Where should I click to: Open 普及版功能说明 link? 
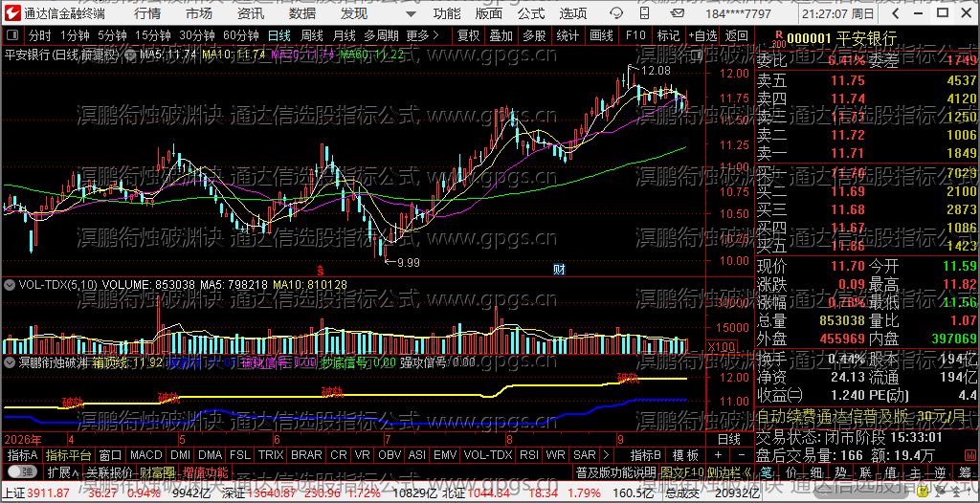[x=615, y=471]
